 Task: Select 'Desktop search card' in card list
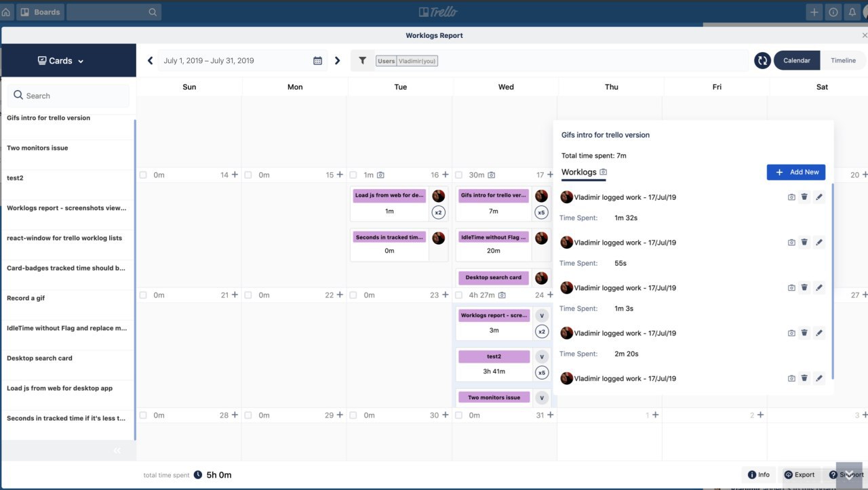[39, 358]
